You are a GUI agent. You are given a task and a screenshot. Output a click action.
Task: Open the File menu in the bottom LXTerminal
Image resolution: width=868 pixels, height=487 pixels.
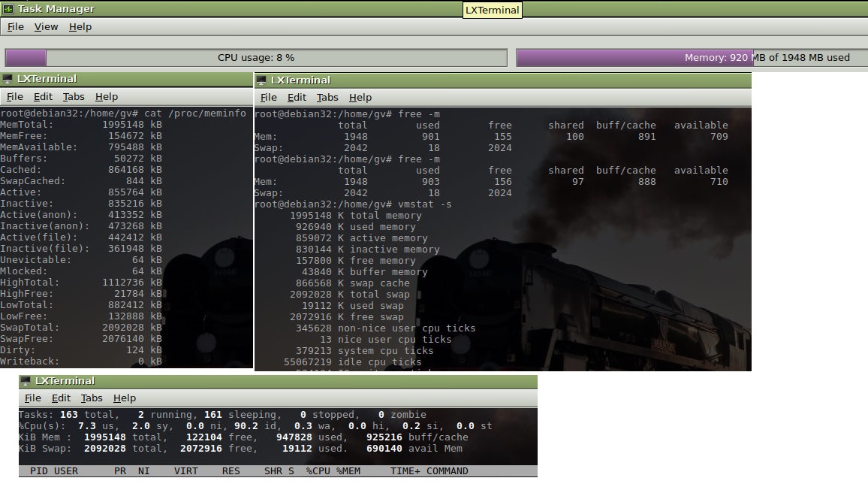(x=33, y=398)
